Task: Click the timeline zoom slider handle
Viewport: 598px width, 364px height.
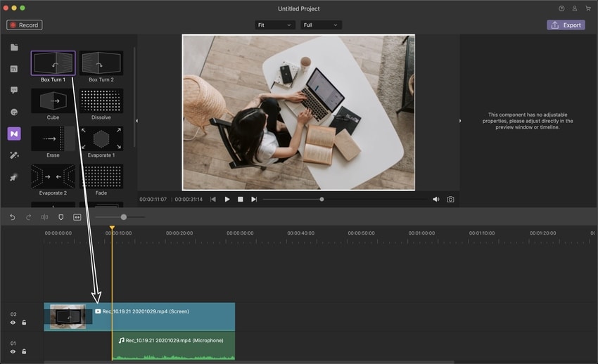Action: (x=124, y=217)
